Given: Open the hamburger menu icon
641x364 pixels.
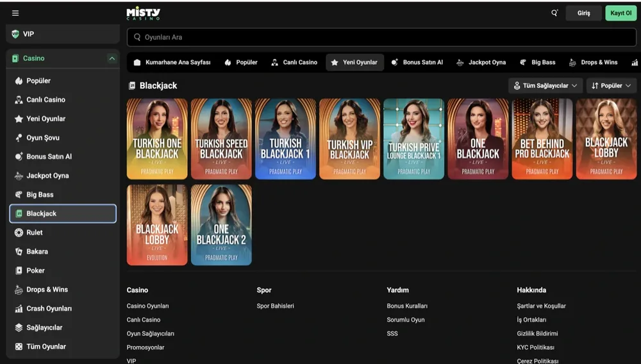Looking at the screenshot, I should click(x=15, y=13).
